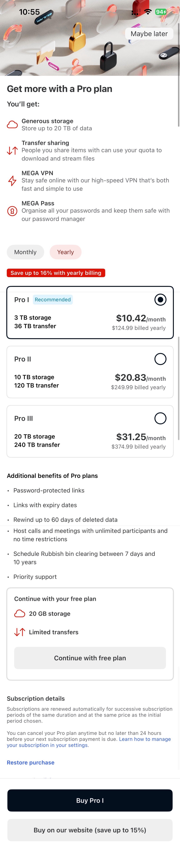Screen dimensions: 180x868
Task: Open Buy on our website option
Action: (x=90, y=830)
